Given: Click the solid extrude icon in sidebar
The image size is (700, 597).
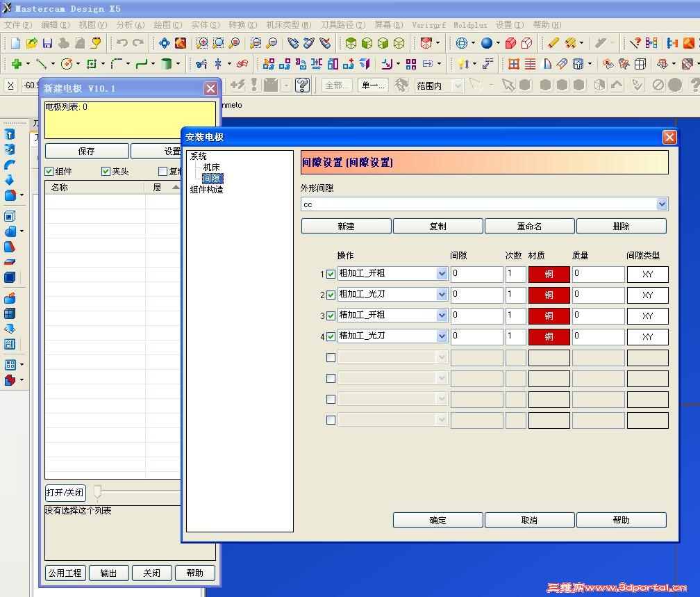Looking at the screenshot, I should 10,134.
